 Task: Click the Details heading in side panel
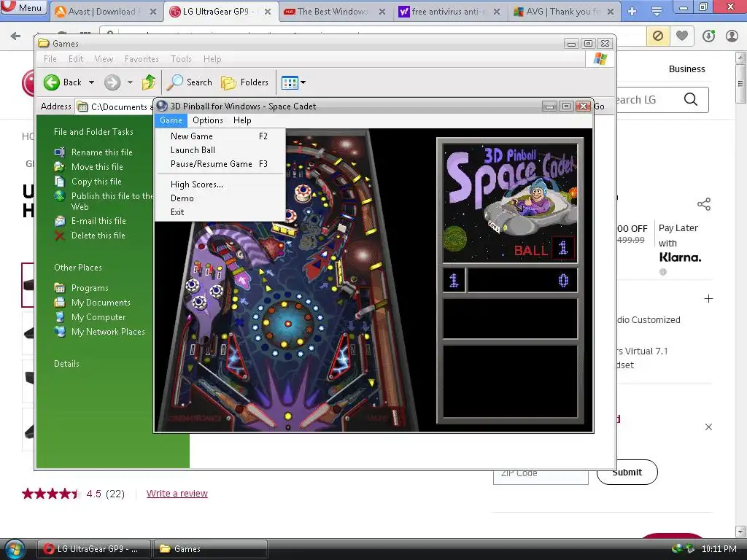click(x=66, y=364)
